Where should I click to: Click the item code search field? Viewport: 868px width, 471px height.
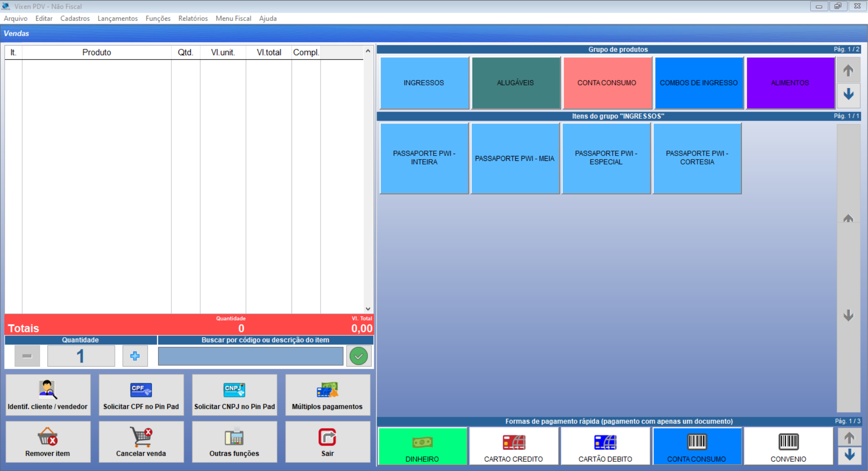pyautogui.click(x=250, y=356)
